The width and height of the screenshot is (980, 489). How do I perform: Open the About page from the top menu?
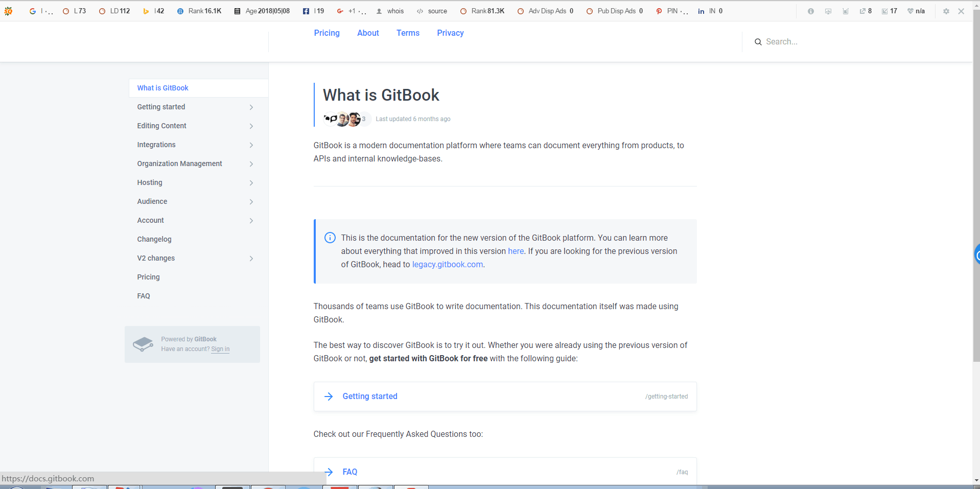tap(367, 33)
